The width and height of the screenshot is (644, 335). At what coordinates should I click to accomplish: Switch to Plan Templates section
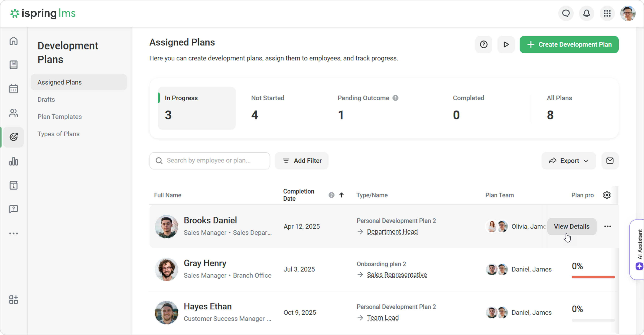59,117
